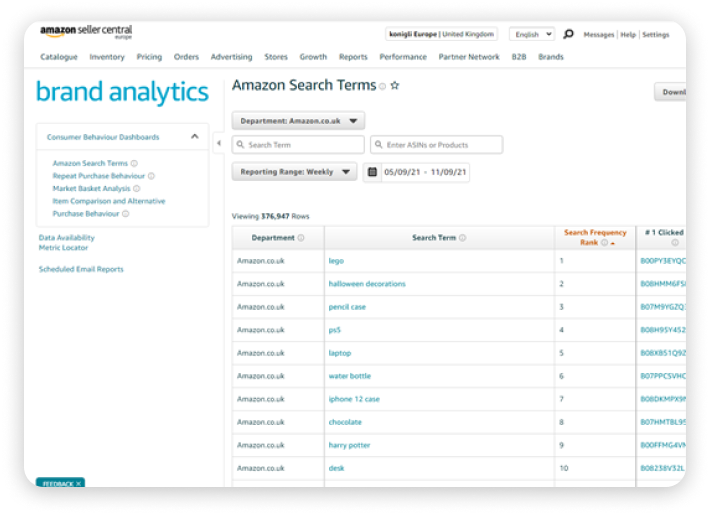Open the Reports menu
Image resolution: width=710 pixels, height=515 pixels.
(353, 57)
